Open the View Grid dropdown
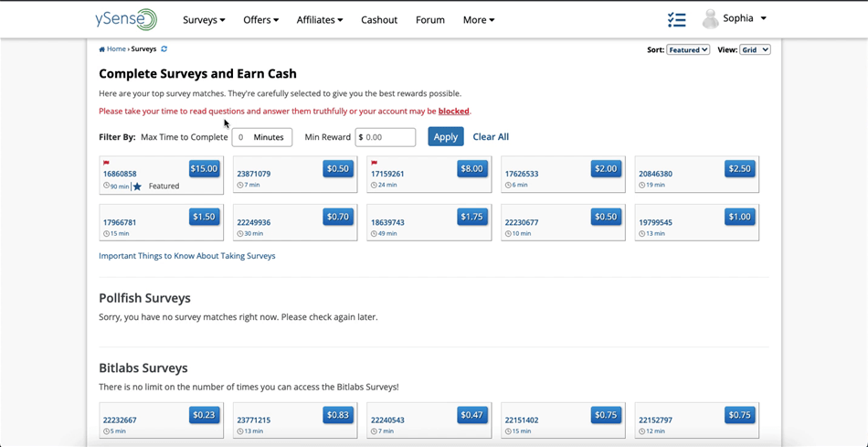 point(755,50)
